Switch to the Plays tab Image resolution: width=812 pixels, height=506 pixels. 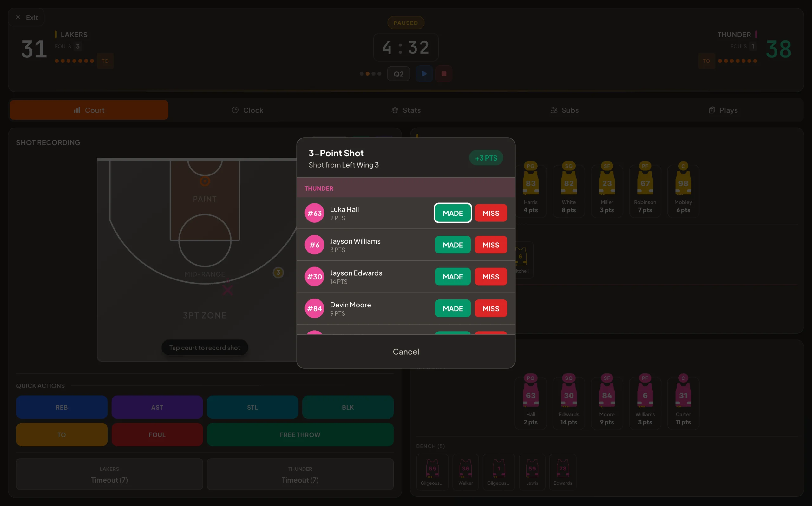coord(723,110)
